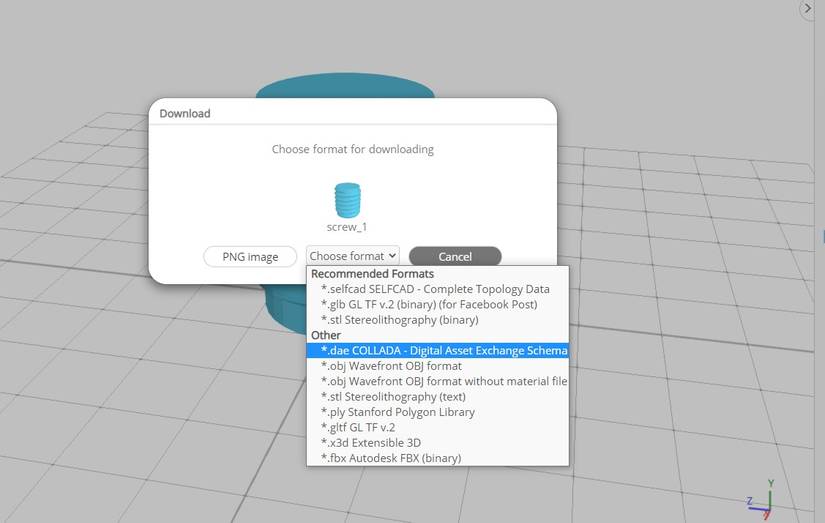
Task: Open the Choose format dropdown
Action: [x=353, y=256]
